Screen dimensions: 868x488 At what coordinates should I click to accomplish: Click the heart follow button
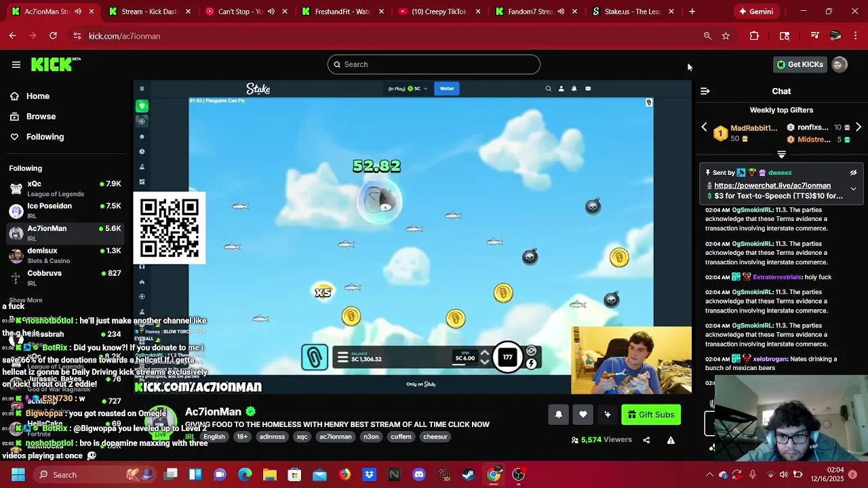[x=583, y=415]
